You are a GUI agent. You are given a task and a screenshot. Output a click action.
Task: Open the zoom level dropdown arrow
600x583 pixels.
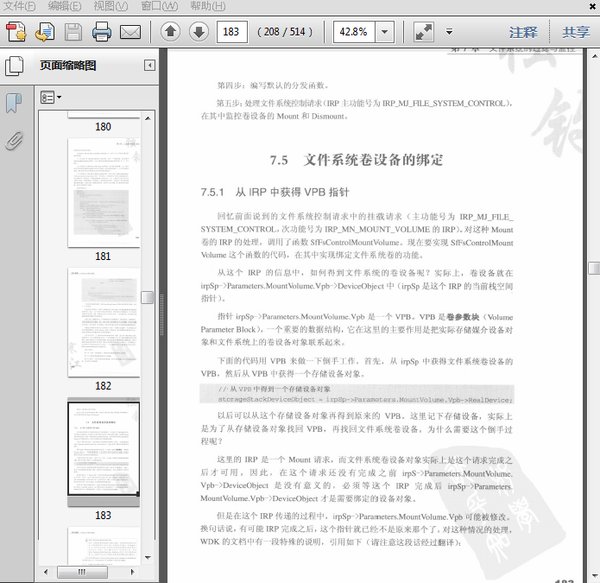385,32
